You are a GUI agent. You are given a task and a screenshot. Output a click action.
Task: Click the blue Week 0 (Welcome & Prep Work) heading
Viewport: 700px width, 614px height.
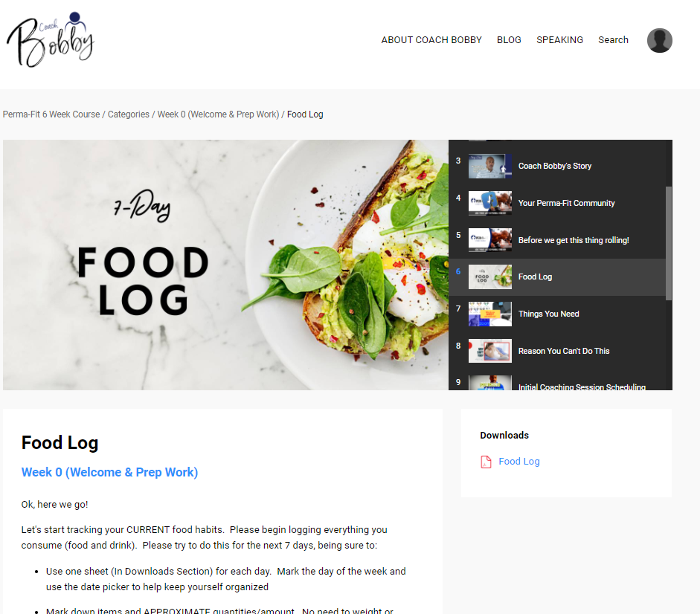(109, 472)
